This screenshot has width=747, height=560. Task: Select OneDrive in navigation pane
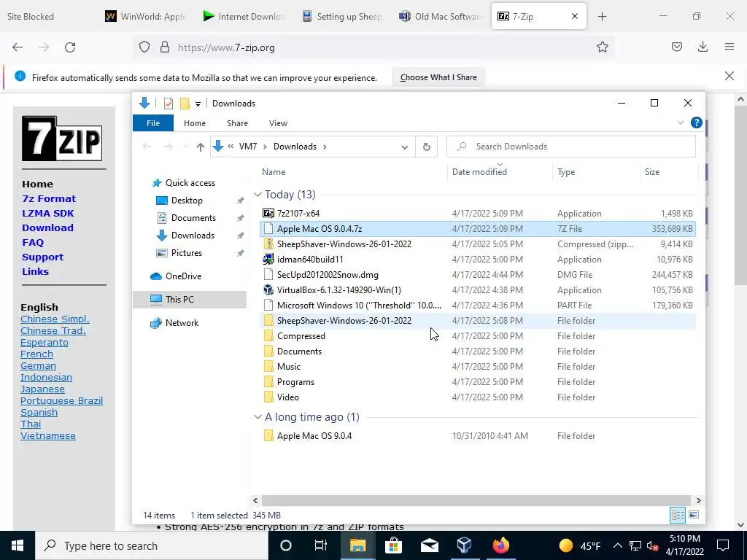point(183,276)
